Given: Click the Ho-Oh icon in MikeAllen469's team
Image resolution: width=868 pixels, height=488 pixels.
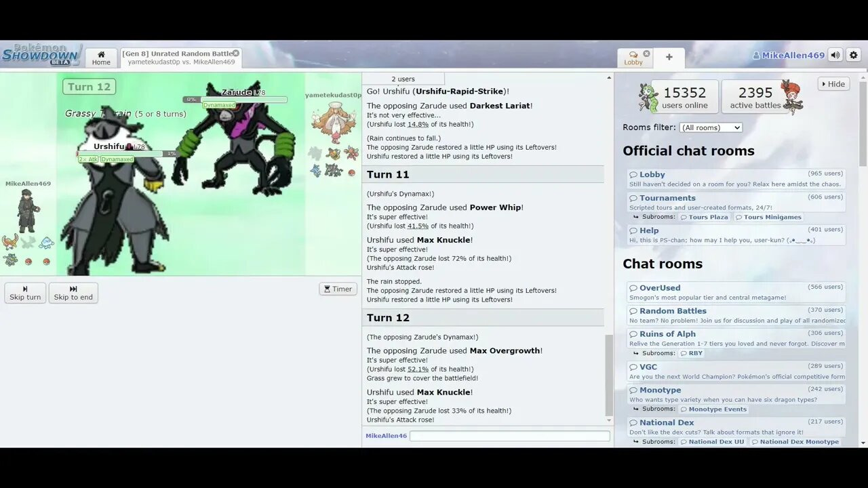Looking at the screenshot, I should click(10, 242).
